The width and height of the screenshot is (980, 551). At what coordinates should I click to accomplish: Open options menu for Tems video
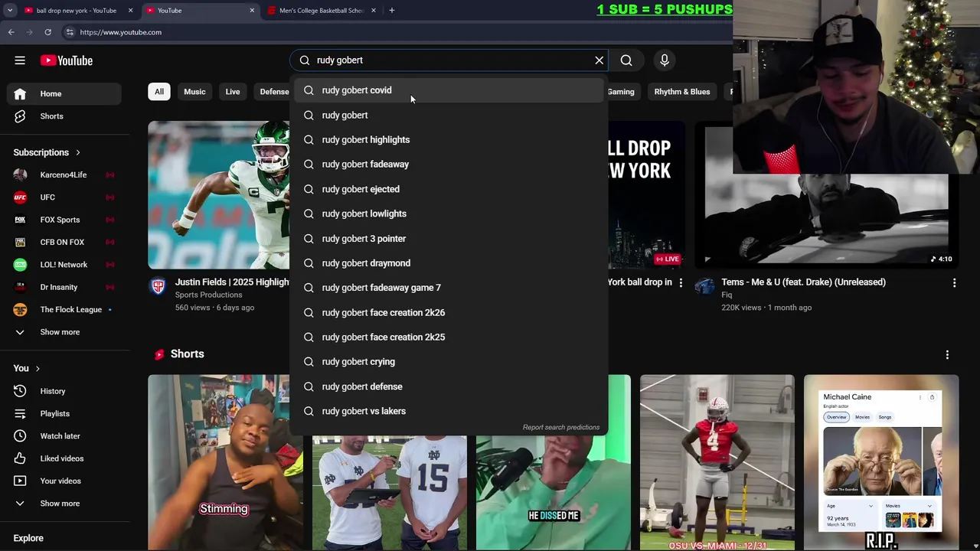click(x=954, y=283)
